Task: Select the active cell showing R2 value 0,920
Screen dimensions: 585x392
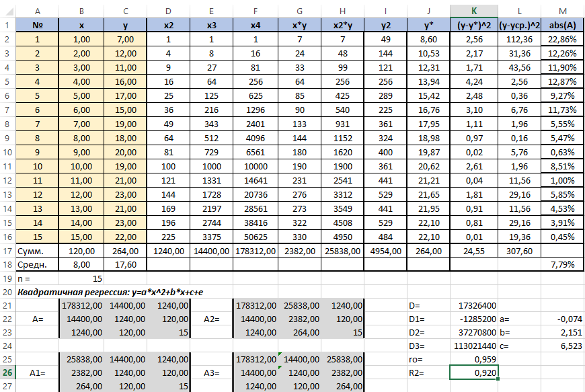Action: point(473,370)
